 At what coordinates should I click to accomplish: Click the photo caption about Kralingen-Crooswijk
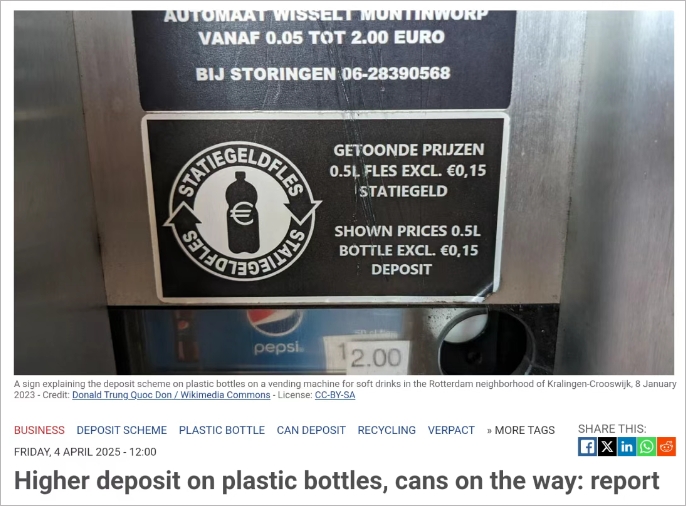pyautogui.click(x=345, y=389)
